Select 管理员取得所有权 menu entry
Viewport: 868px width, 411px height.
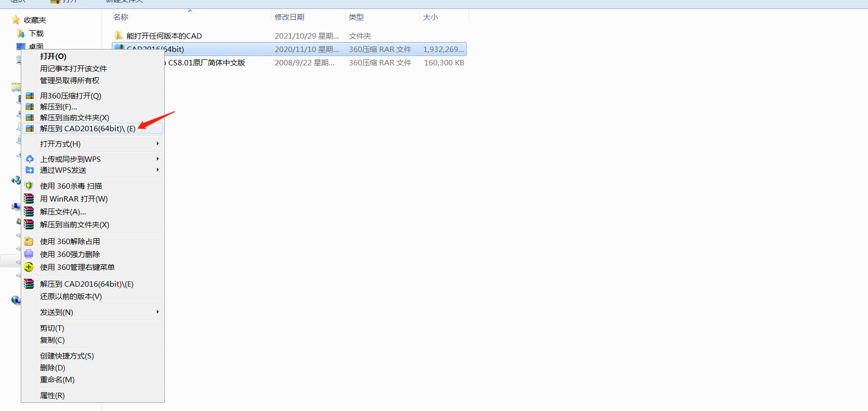70,81
